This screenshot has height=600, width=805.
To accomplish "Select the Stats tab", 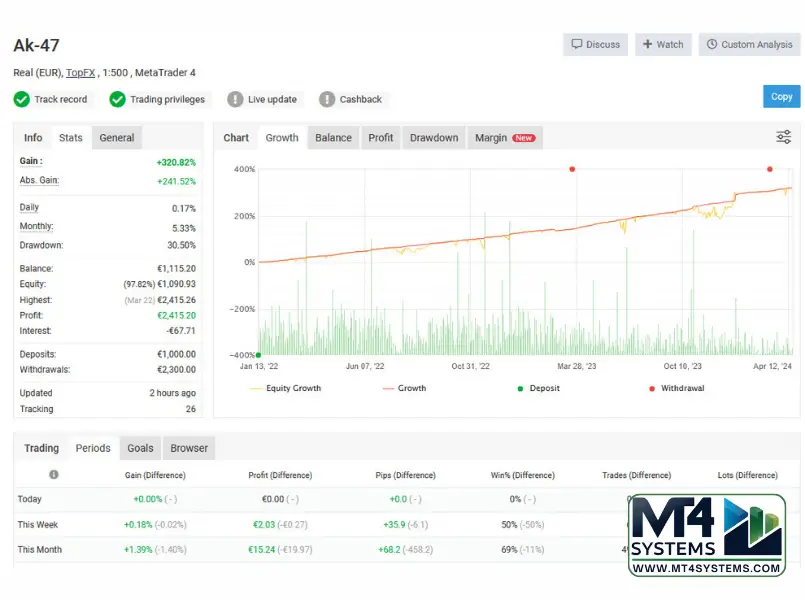I will click(71, 138).
